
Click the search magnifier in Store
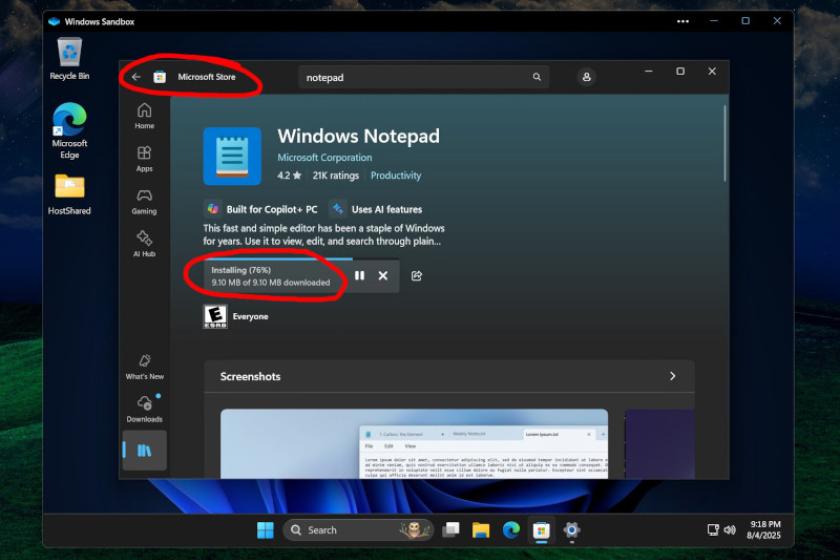click(536, 77)
